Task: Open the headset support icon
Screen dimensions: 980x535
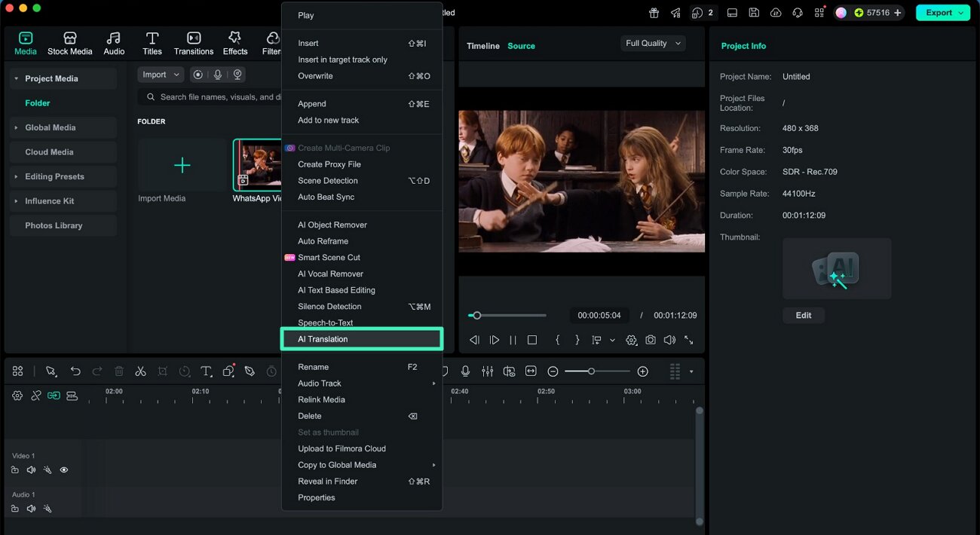Action: [x=798, y=13]
